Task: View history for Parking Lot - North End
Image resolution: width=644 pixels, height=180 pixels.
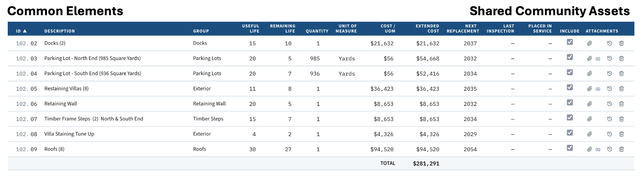Action: tap(610, 59)
